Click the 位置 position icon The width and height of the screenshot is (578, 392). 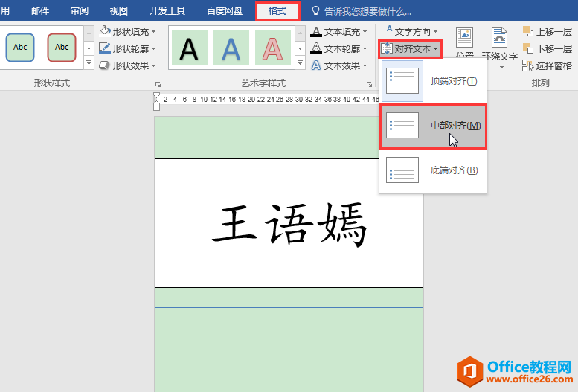tap(464, 37)
